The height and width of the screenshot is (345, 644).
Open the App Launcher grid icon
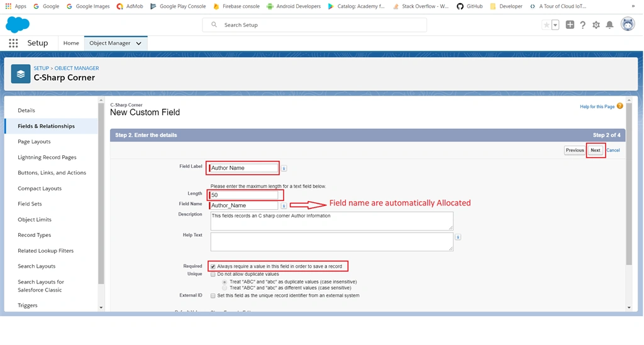tap(13, 43)
